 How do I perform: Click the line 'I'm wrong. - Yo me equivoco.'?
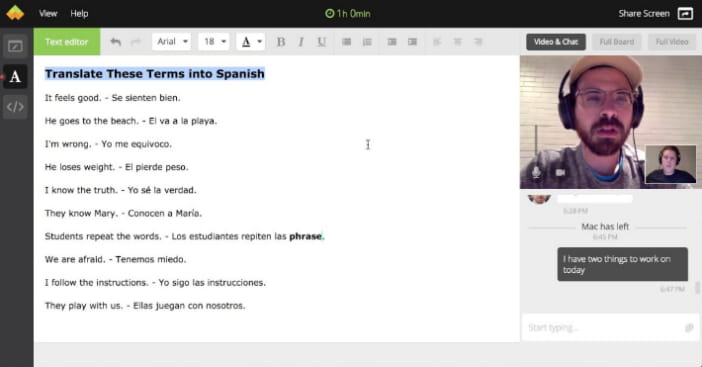[108, 144]
